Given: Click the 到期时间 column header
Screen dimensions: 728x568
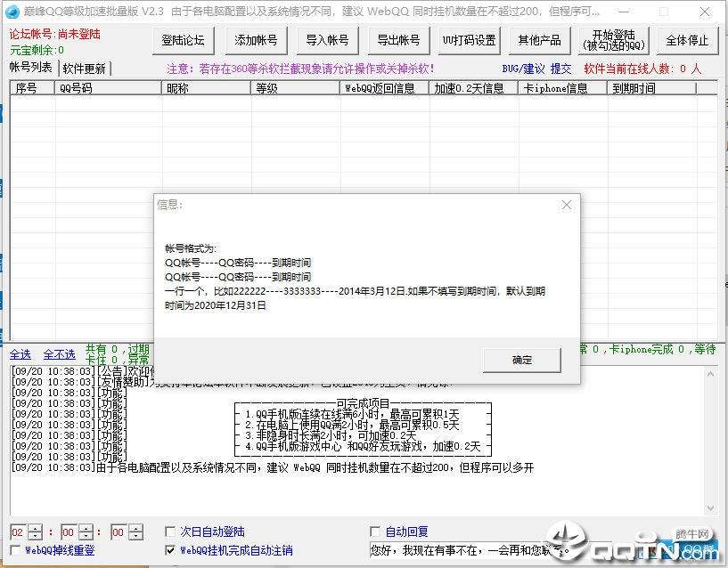Looking at the screenshot, I should 652,88.
